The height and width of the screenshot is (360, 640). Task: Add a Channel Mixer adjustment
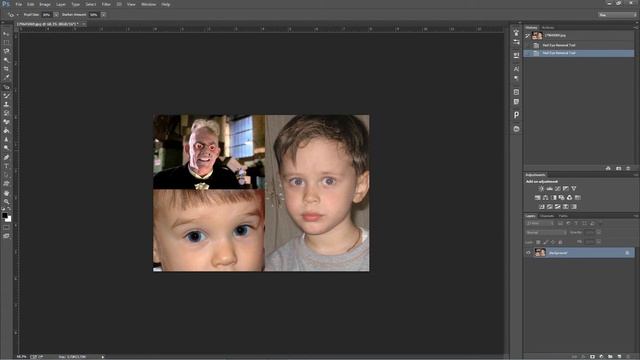coord(569,198)
